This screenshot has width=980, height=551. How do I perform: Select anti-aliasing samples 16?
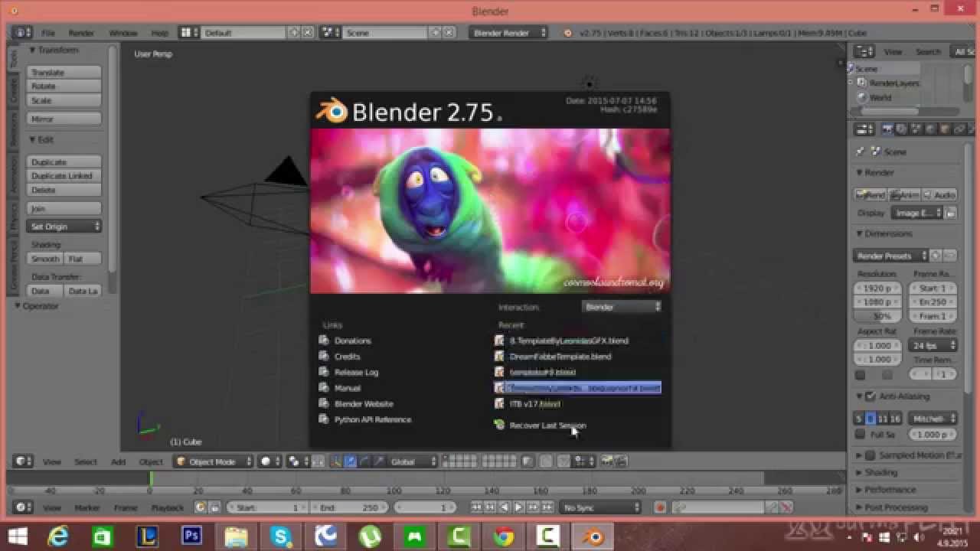896,419
